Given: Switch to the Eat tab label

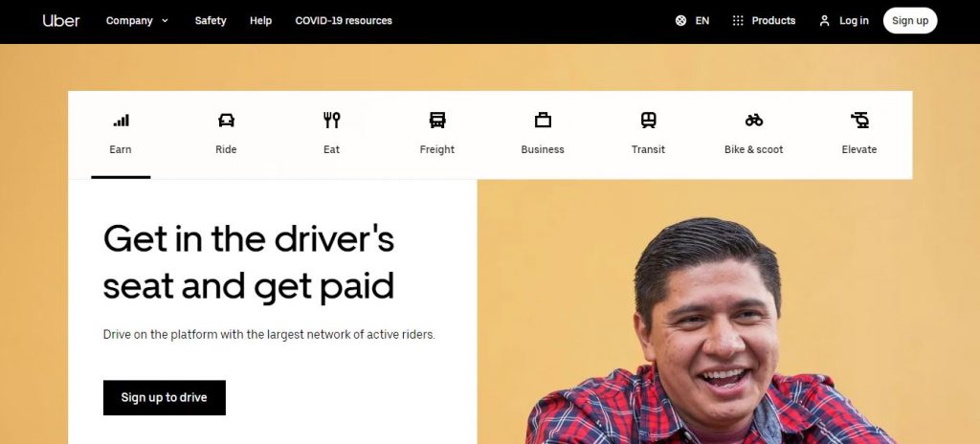Looking at the screenshot, I should (332, 149).
